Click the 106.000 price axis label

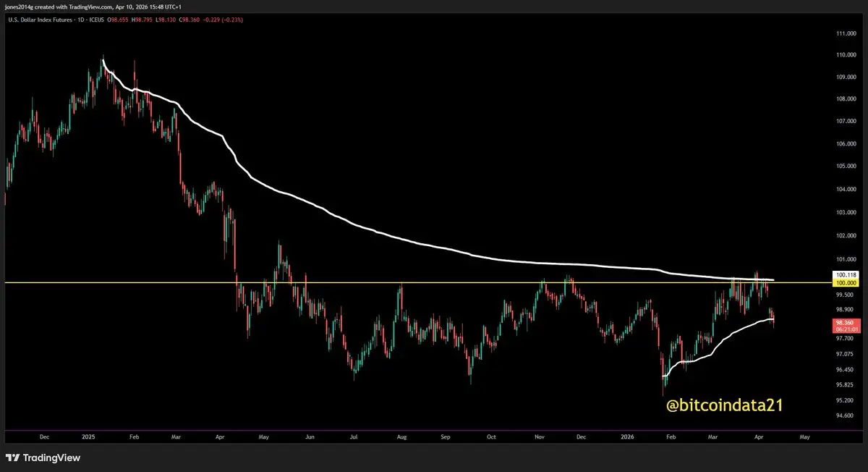[x=846, y=143]
